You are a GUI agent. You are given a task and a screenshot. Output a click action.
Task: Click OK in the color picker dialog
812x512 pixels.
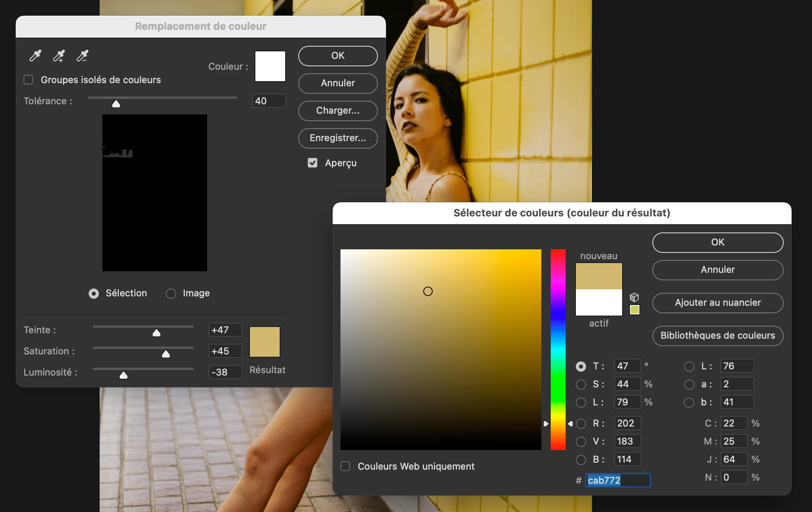click(x=717, y=242)
